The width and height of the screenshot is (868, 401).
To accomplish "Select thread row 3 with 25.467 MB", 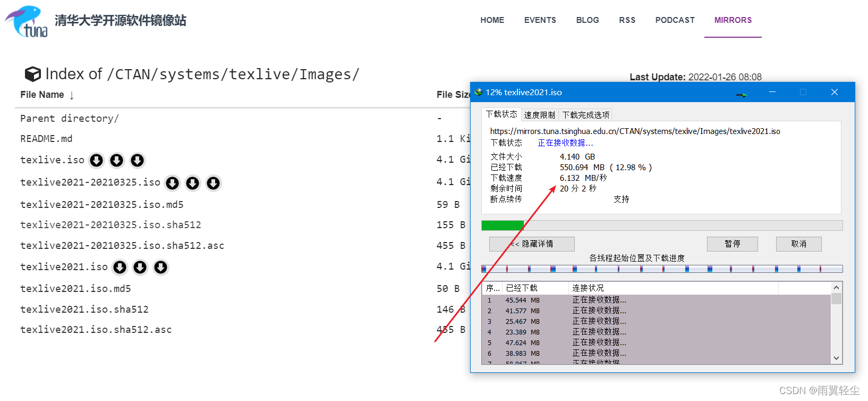I will click(x=656, y=321).
